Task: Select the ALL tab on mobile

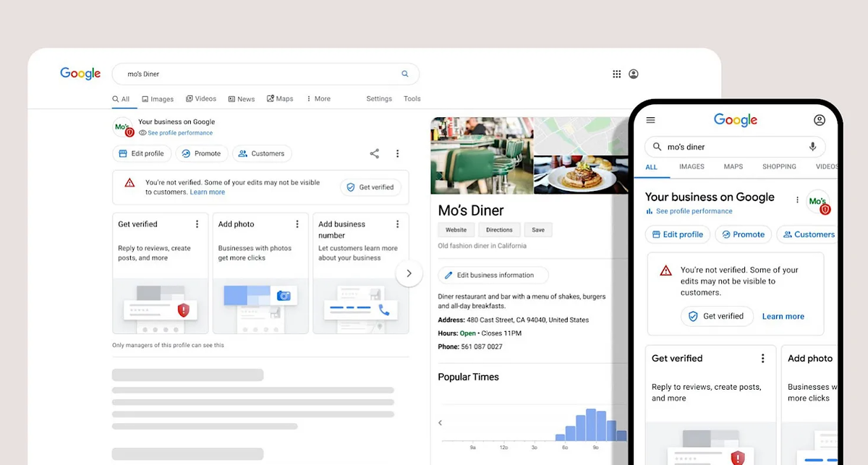Action: click(652, 166)
